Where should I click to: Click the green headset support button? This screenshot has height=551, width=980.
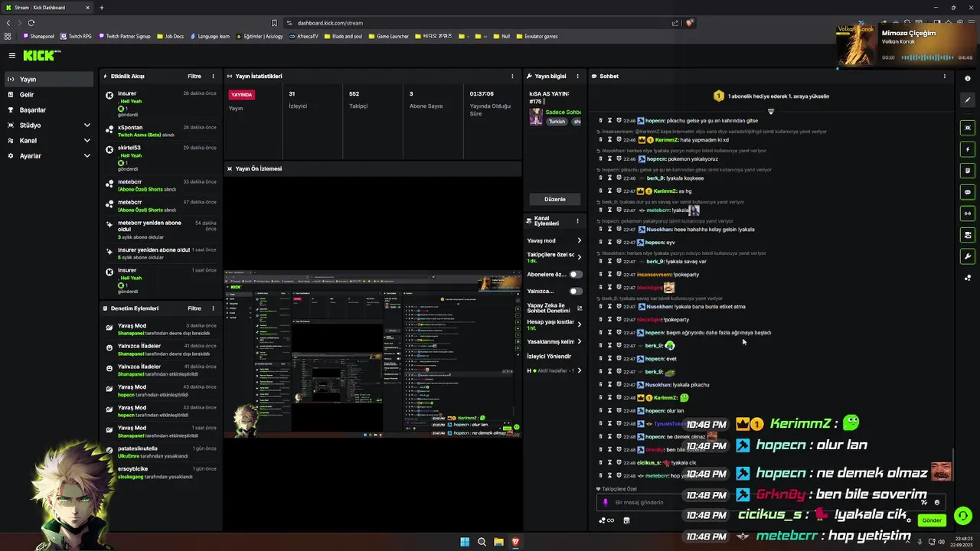(x=963, y=516)
